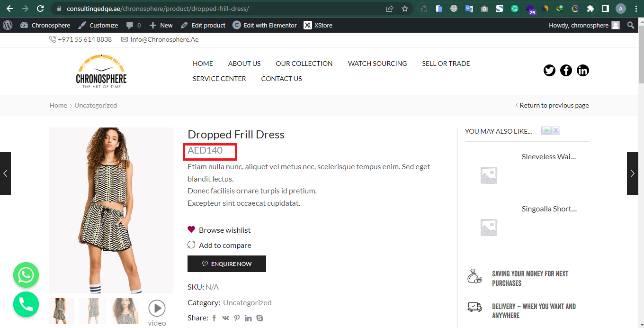This screenshot has width=644, height=328.
Task: Open the ABOUT US page
Action: coord(244,64)
